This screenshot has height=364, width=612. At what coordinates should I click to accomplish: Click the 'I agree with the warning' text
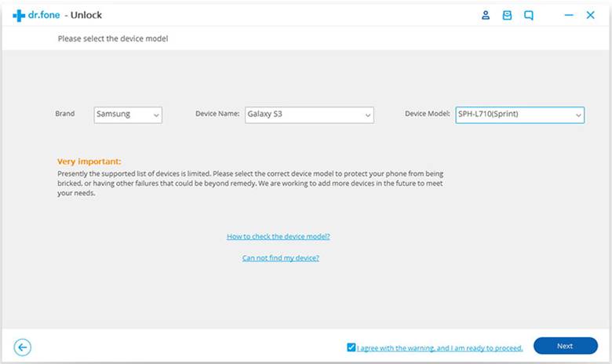[x=439, y=347]
